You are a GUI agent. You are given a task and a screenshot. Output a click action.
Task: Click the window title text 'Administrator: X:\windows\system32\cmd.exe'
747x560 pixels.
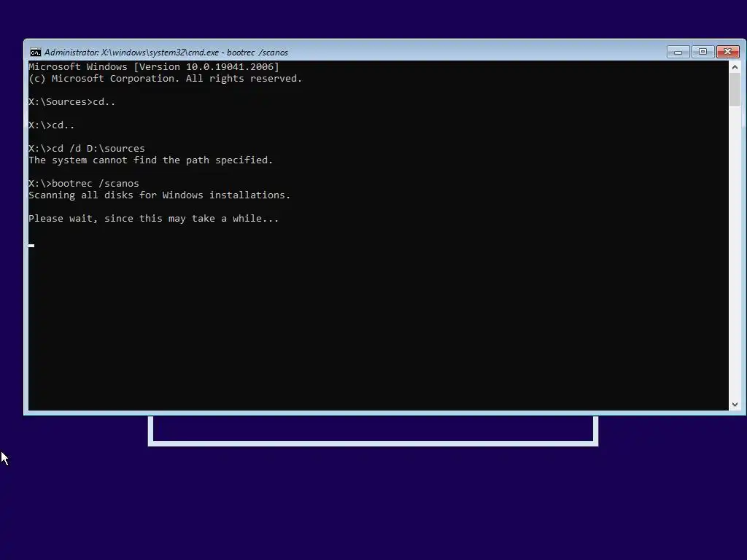click(131, 52)
